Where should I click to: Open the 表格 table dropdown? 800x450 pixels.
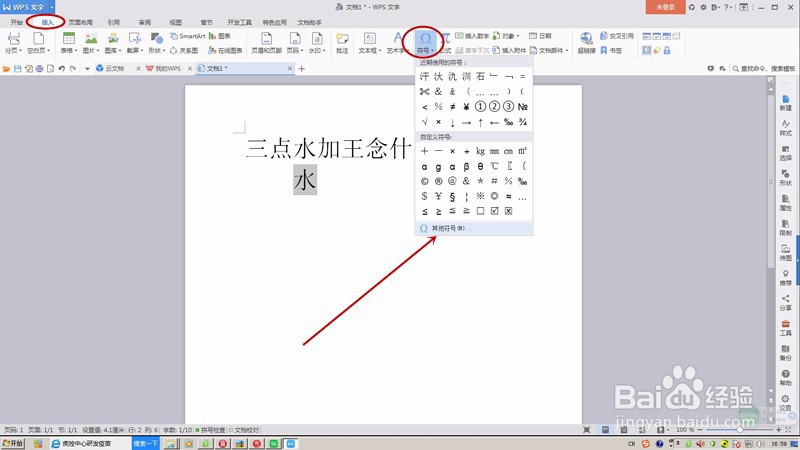(69, 51)
